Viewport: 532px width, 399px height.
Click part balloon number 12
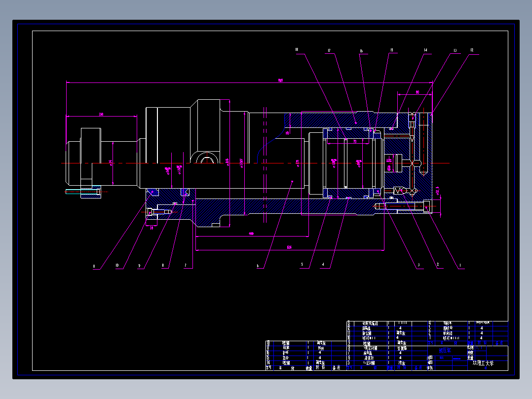pos(472,50)
